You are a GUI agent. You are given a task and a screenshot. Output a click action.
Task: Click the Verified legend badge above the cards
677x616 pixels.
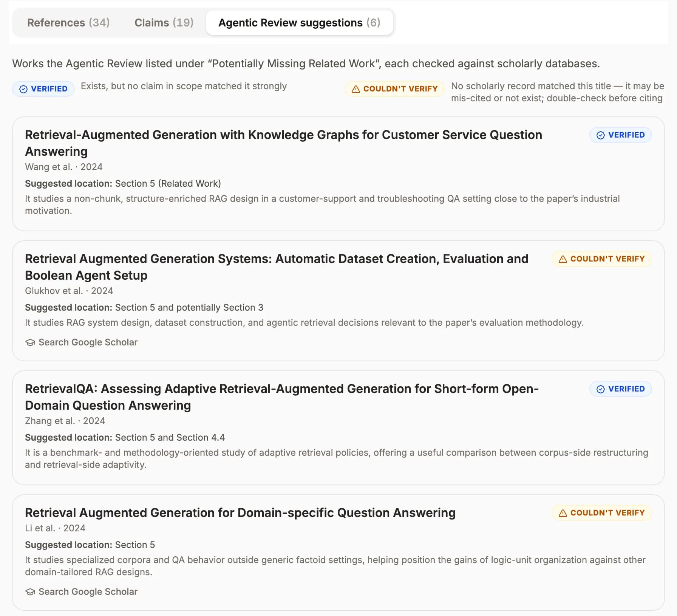43,89
